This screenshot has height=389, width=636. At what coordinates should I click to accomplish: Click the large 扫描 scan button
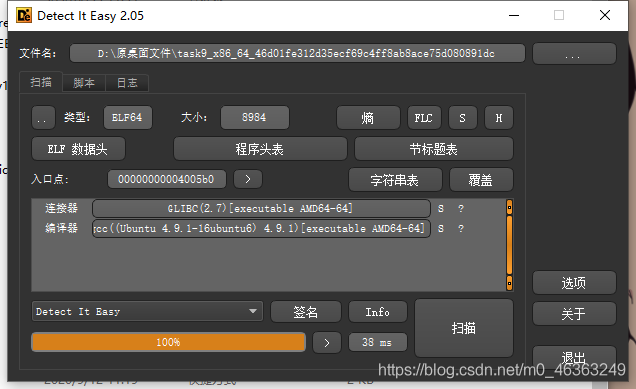(464, 328)
